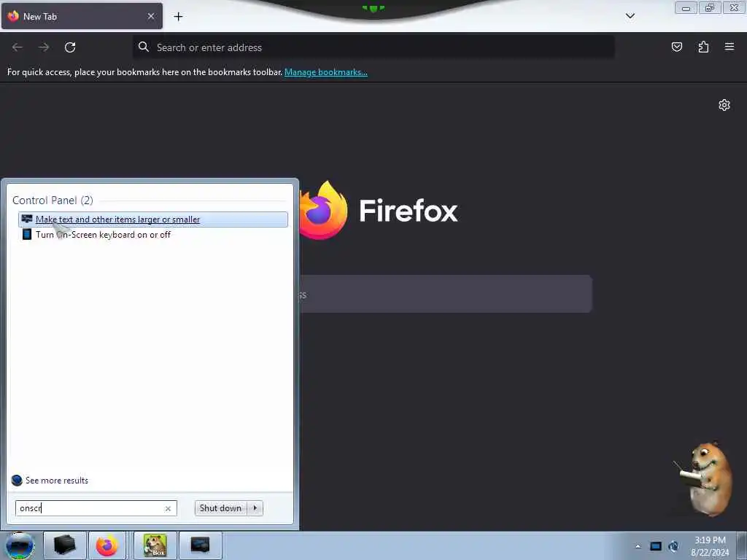Open new tab personalize gear icon

[x=724, y=105]
